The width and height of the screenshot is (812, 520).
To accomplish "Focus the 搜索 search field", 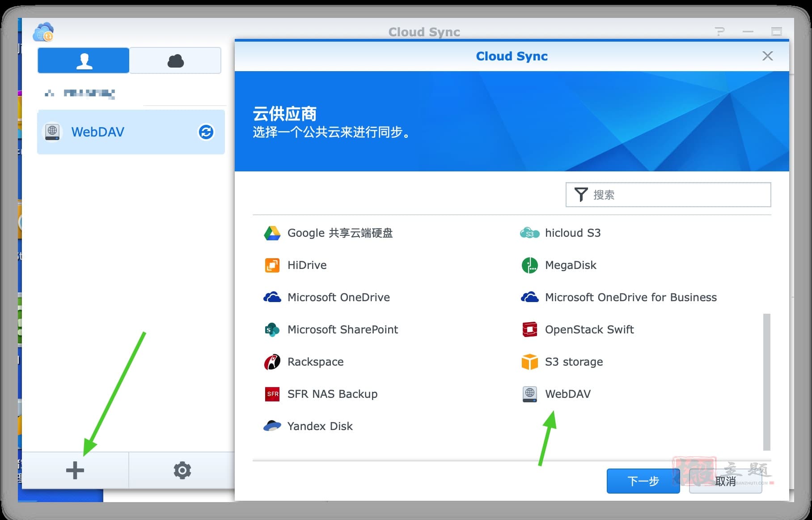I will [x=668, y=195].
